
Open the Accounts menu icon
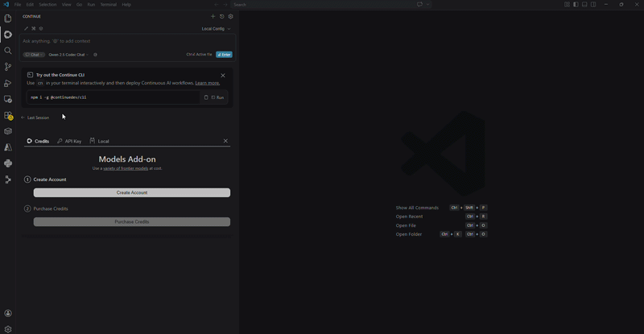click(x=8, y=313)
